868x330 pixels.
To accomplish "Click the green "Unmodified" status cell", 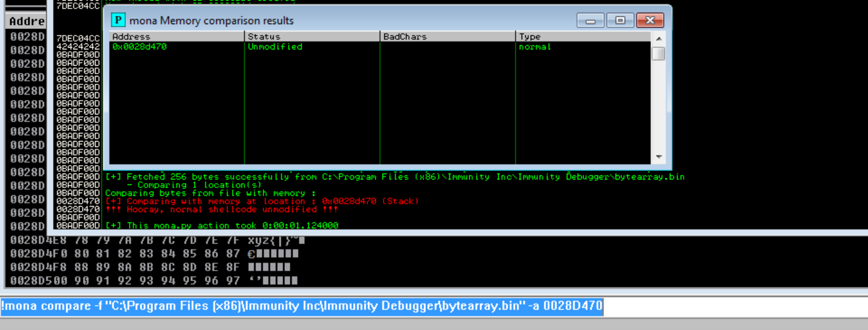I will 275,47.
